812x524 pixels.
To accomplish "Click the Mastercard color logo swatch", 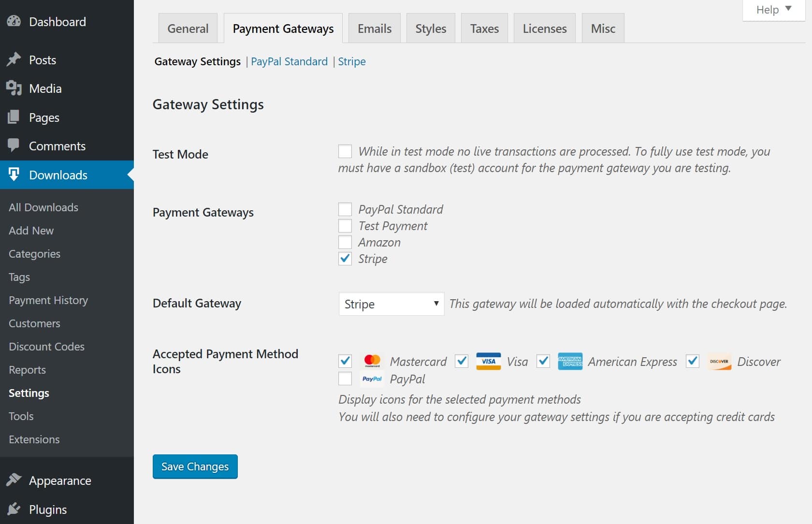I will (372, 361).
